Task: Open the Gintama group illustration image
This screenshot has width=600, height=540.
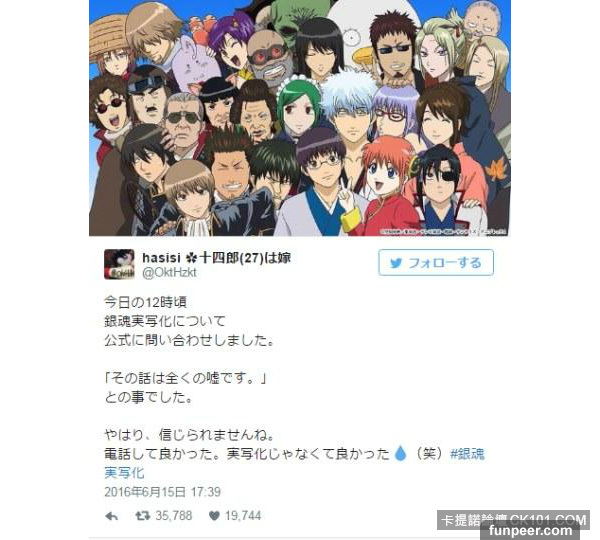Action: 300,118
